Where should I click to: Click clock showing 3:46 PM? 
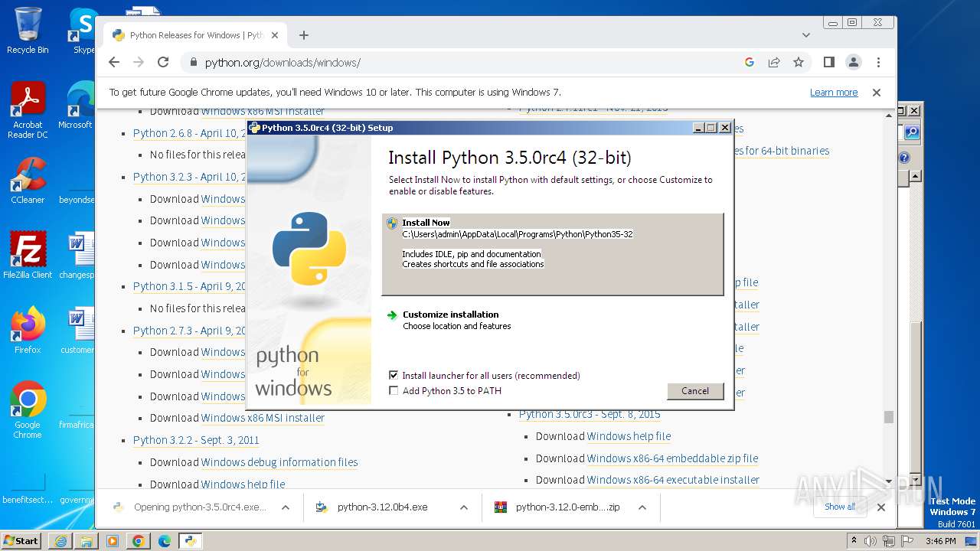[940, 541]
